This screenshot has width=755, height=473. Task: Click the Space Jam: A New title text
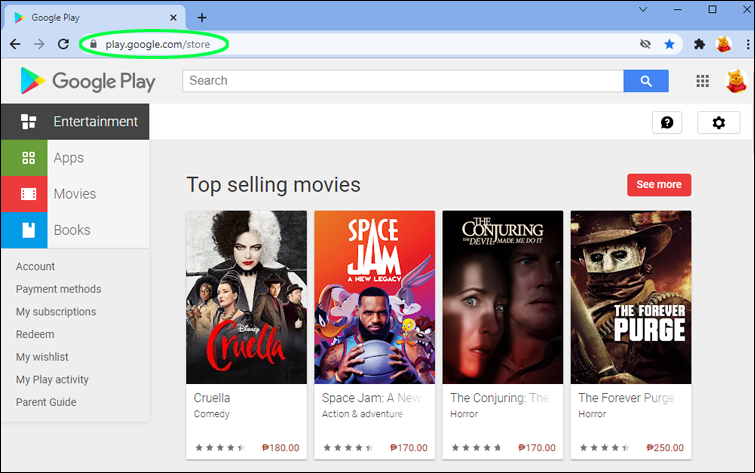coord(371,398)
